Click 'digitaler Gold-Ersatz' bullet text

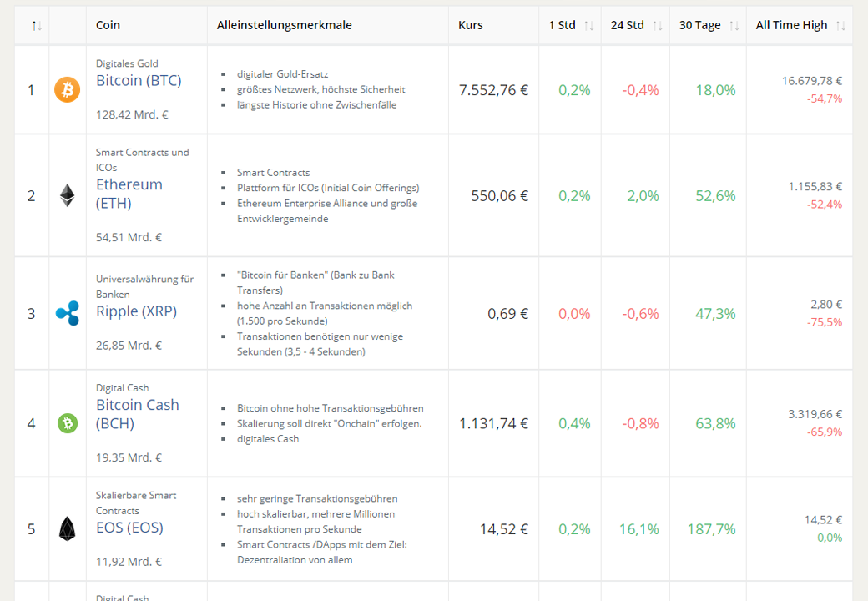282,74
